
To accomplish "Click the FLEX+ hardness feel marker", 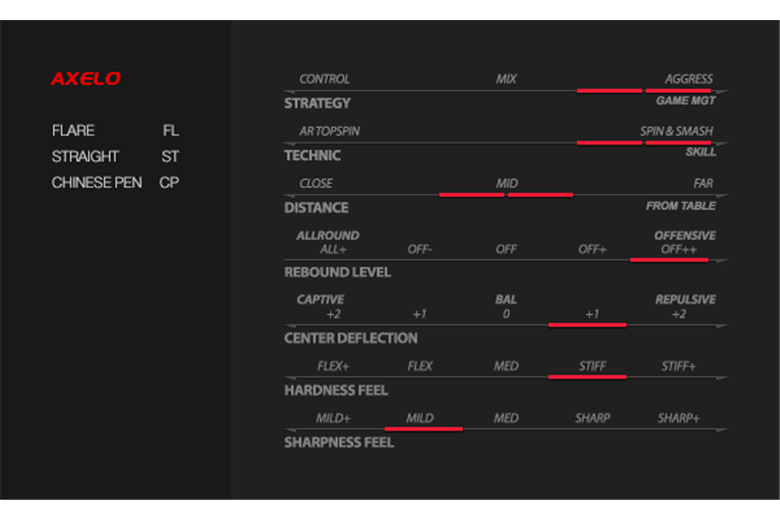I will (x=333, y=366).
